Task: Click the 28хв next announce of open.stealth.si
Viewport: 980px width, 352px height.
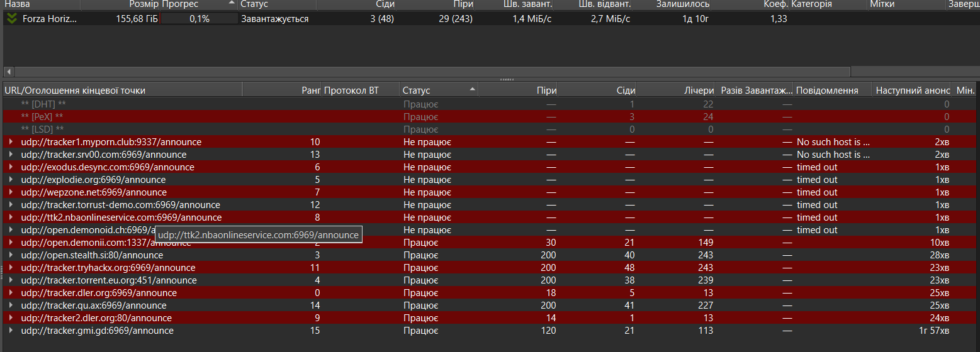Action: pos(940,255)
